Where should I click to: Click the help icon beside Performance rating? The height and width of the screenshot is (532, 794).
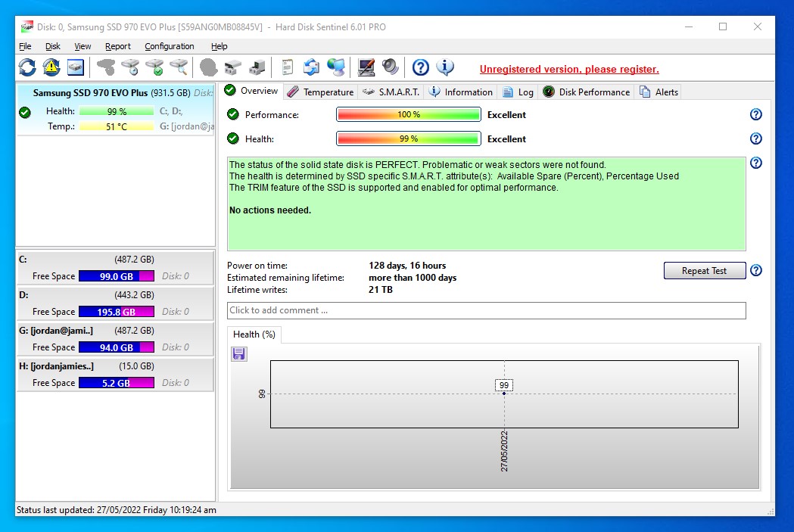[755, 115]
